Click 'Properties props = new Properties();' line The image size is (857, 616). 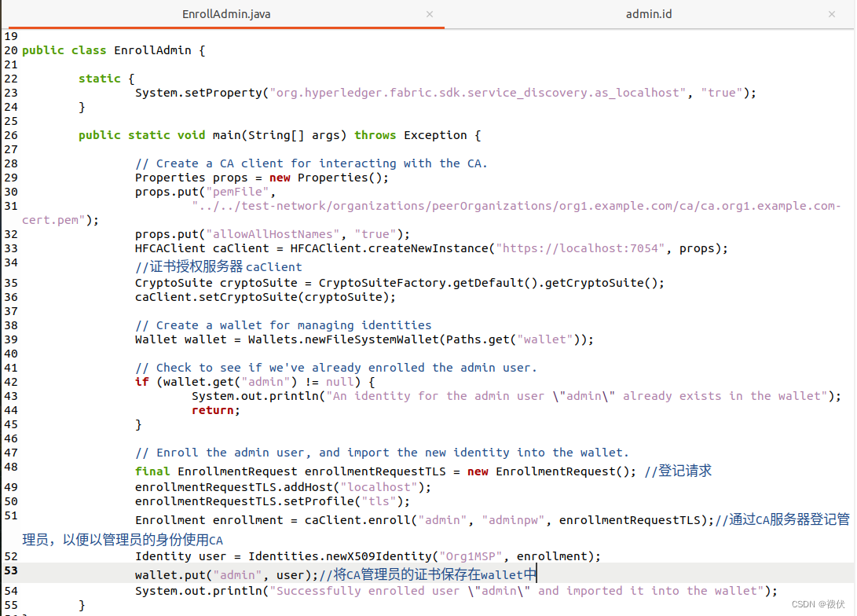262,178
